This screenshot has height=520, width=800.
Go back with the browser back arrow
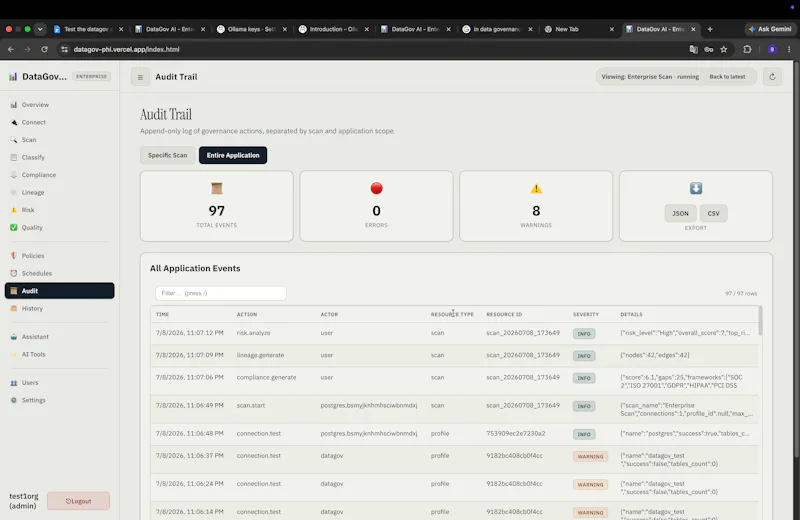point(11,49)
